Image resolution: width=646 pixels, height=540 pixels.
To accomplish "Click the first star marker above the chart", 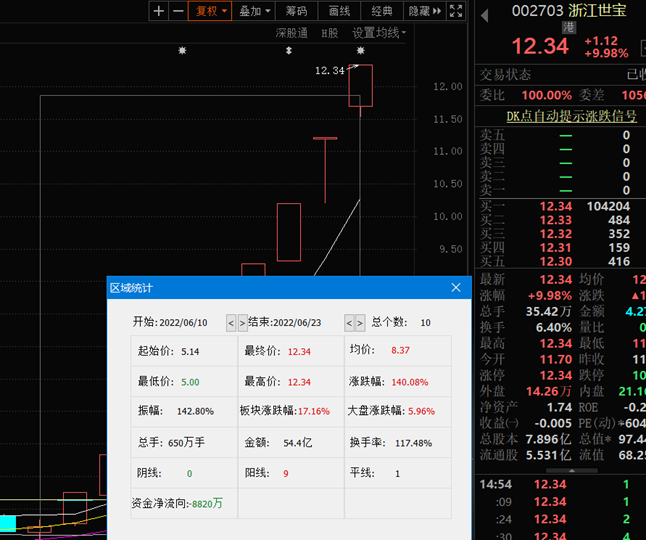I will (182, 50).
